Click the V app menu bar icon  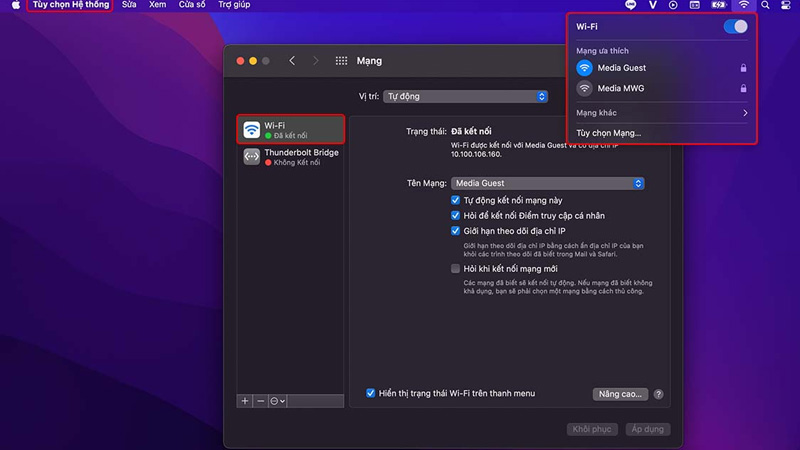point(653,5)
